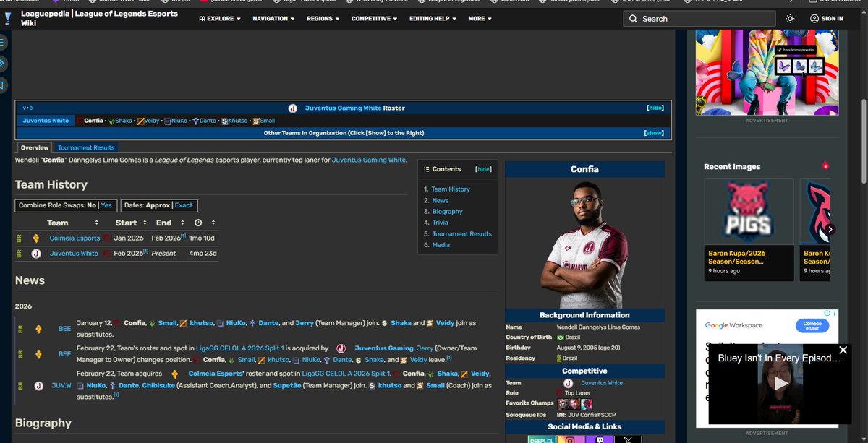Sort Team History by End column
Viewport: 868px width, 443px height.
[x=183, y=223]
